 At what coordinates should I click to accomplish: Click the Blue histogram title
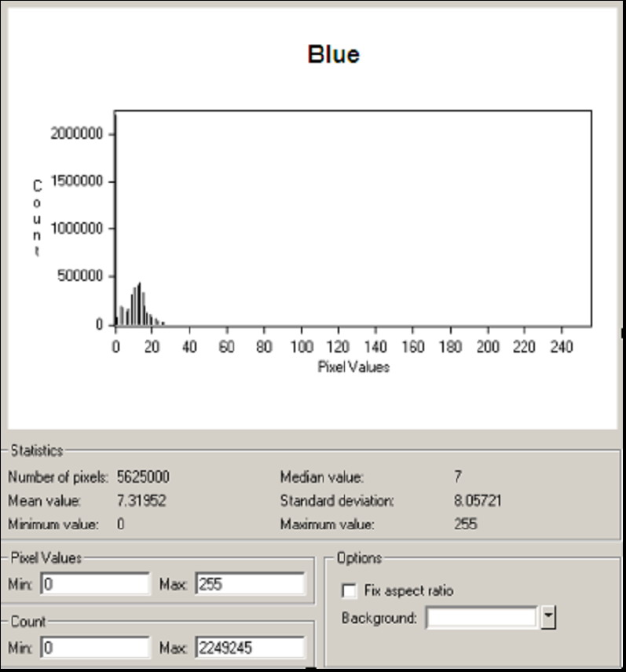coord(334,54)
